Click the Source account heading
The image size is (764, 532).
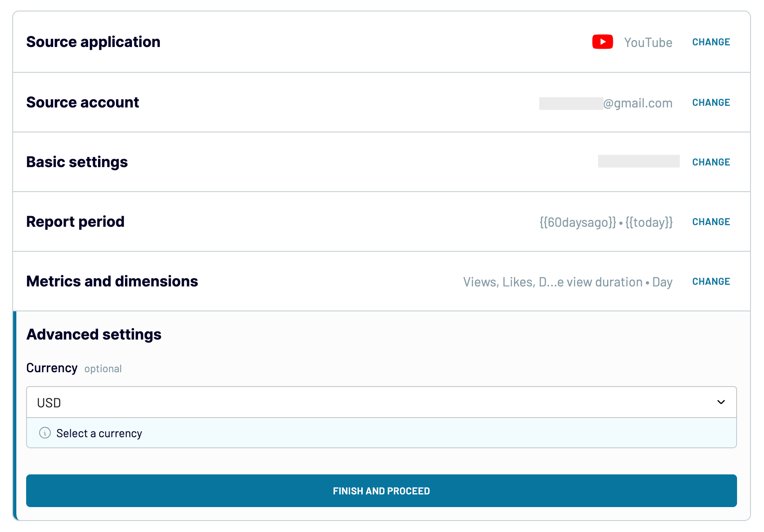coord(83,102)
